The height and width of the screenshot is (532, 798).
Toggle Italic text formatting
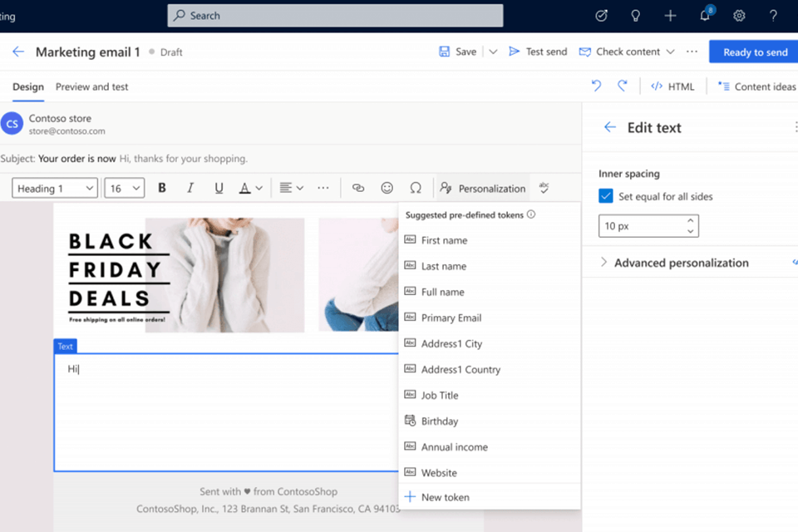click(x=190, y=188)
